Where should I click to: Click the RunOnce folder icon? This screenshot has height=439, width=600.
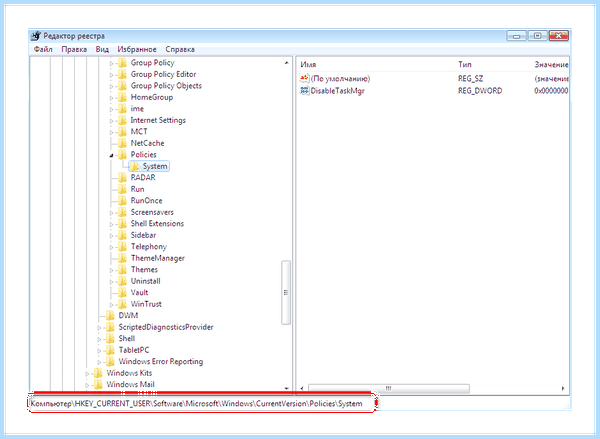[x=122, y=201]
